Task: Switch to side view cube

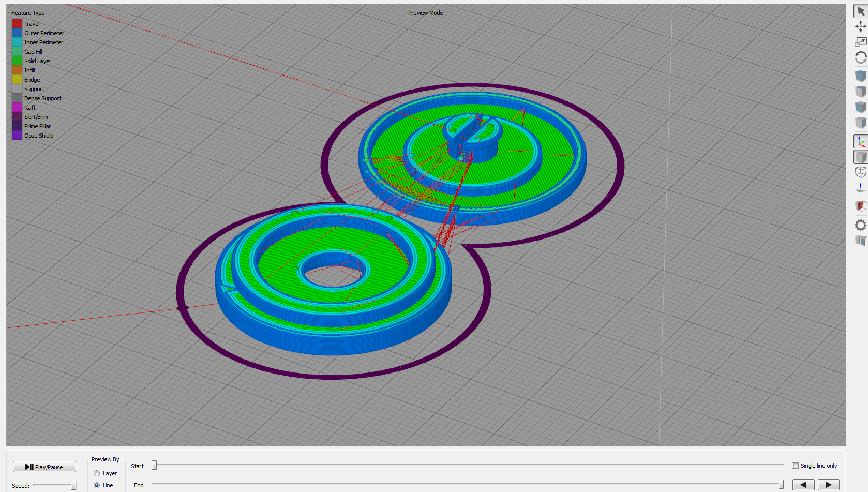Action: pyautogui.click(x=861, y=123)
